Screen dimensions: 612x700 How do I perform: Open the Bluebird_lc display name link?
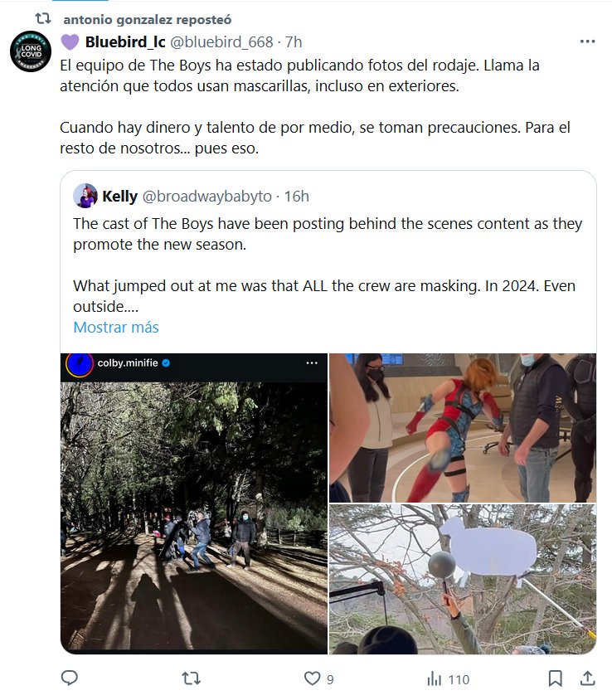tap(124, 41)
